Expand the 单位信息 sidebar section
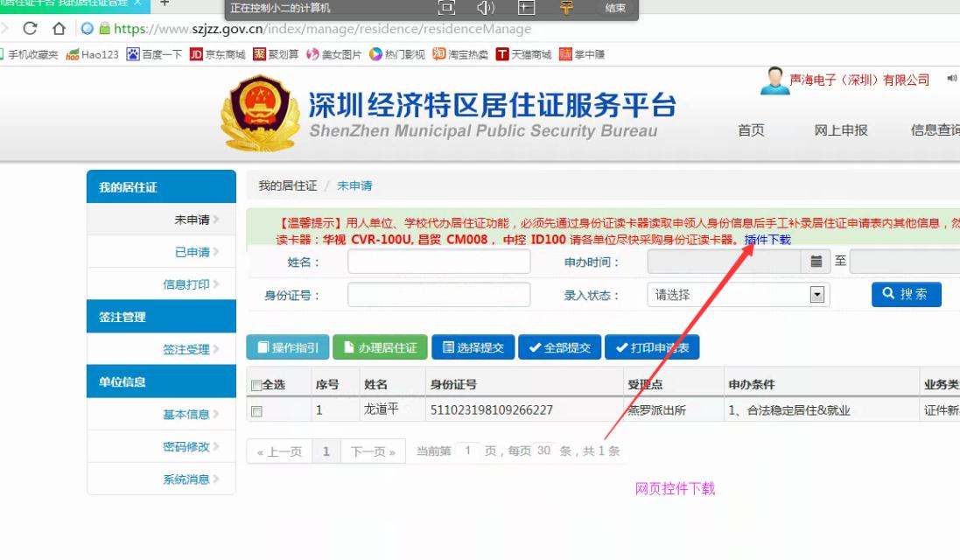Image resolution: width=960 pixels, height=560 pixels. 123,381
